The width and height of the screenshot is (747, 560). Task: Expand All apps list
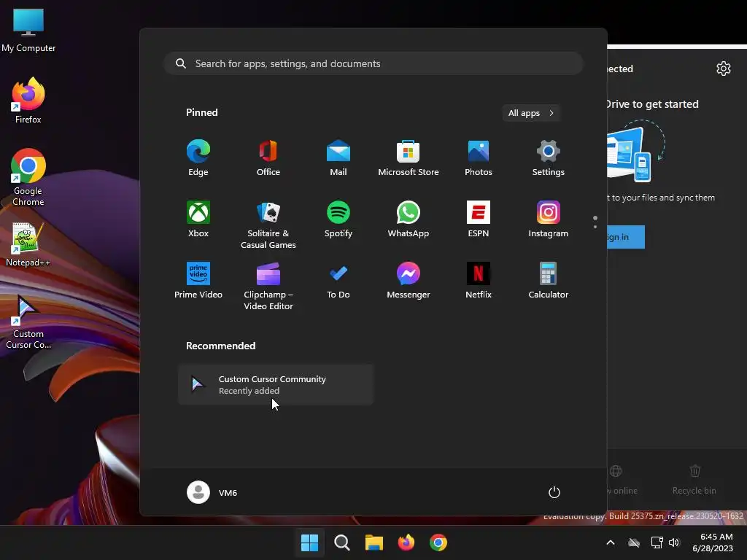click(531, 113)
